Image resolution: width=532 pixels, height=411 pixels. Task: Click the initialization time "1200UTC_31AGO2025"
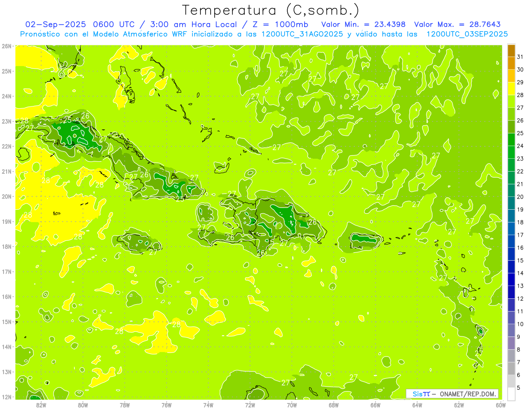pyautogui.click(x=302, y=34)
